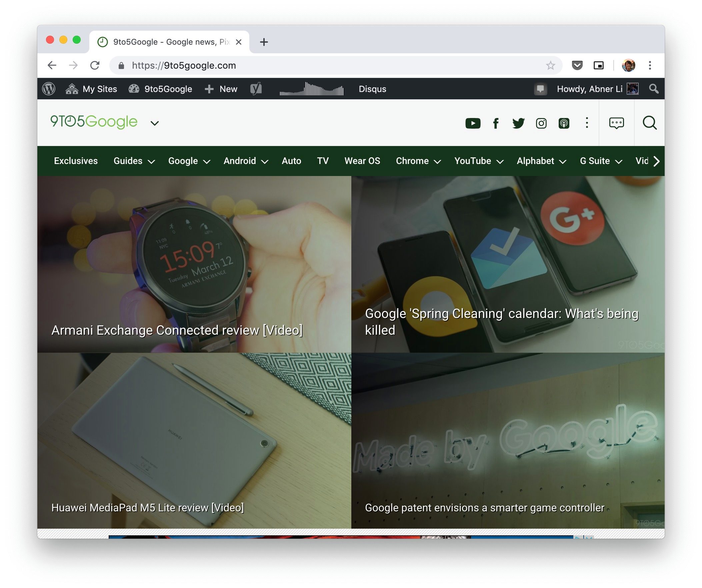Open the site comments chat bubble icon

[x=616, y=123]
